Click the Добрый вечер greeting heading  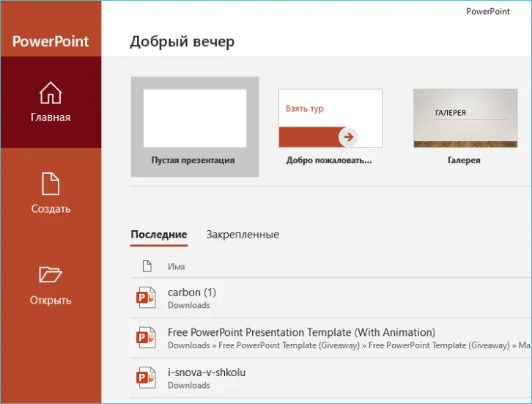point(182,41)
